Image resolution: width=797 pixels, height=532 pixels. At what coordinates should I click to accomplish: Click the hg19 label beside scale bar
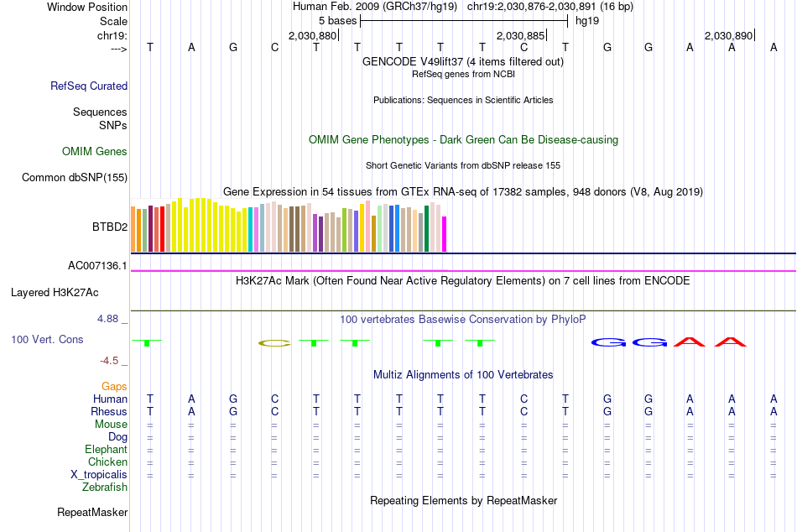[587, 21]
